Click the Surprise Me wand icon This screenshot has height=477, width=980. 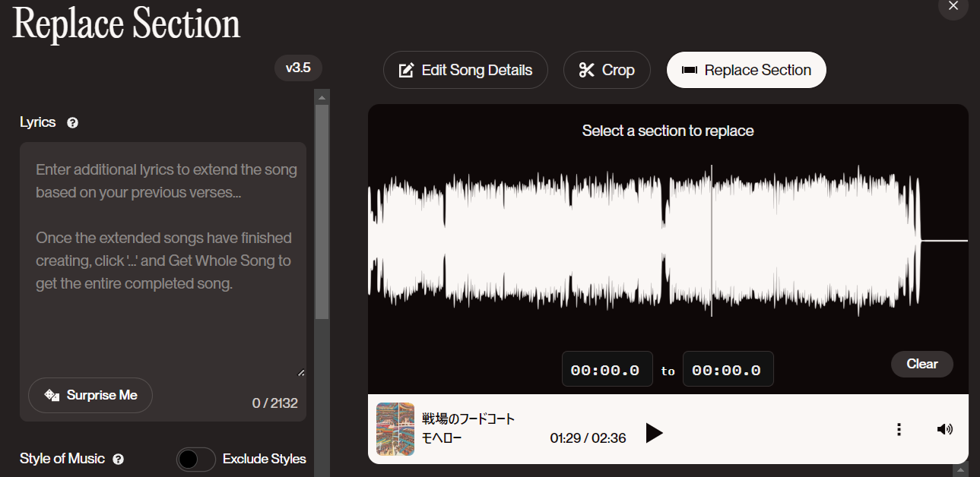point(51,395)
